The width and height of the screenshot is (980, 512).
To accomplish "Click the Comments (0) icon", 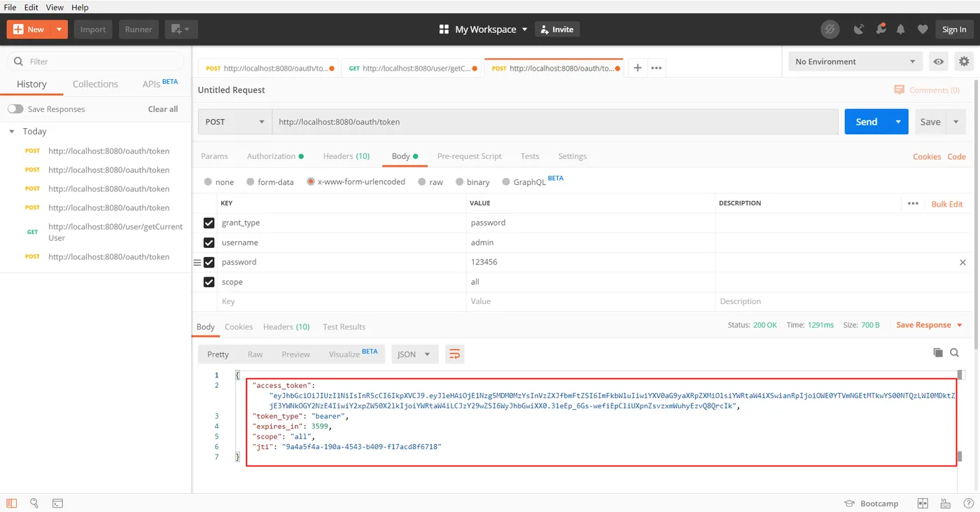I will tap(899, 90).
